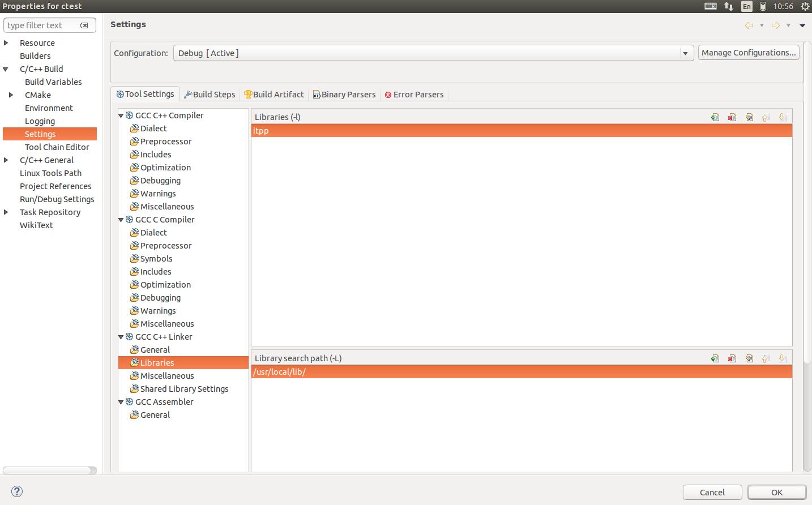Viewport: 812px width, 505px height.
Task: Clear the filter text field icon
Action: [84, 25]
